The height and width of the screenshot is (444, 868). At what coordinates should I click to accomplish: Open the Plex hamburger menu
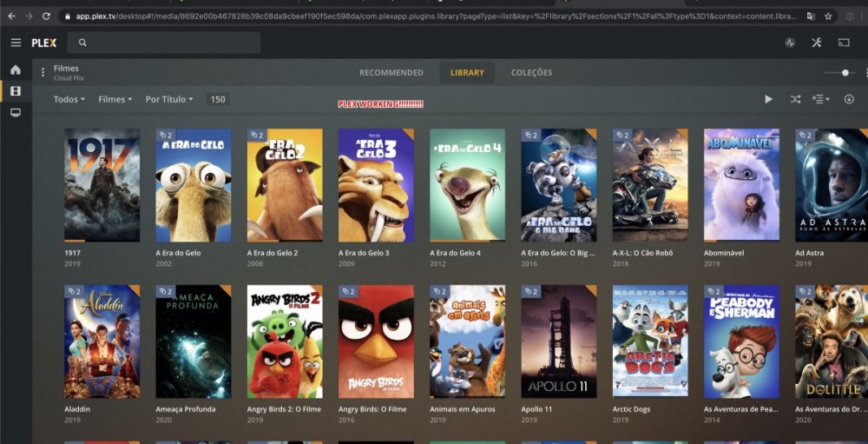click(x=16, y=43)
